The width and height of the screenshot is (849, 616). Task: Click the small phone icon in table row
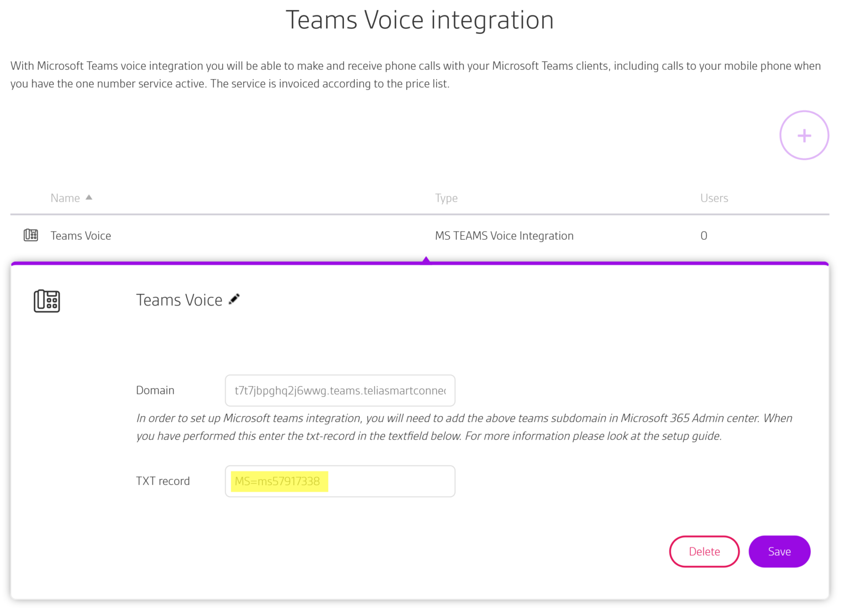[x=31, y=235]
